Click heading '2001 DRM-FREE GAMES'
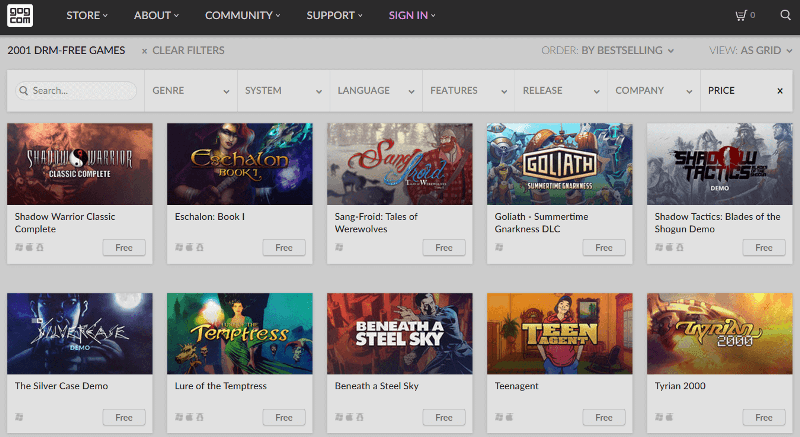800x437 pixels. point(66,50)
